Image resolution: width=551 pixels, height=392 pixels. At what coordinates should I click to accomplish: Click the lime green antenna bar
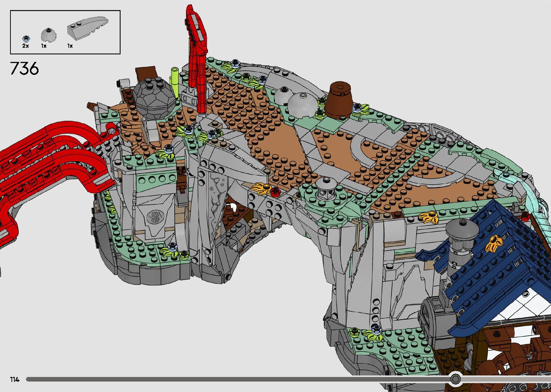[175, 81]
